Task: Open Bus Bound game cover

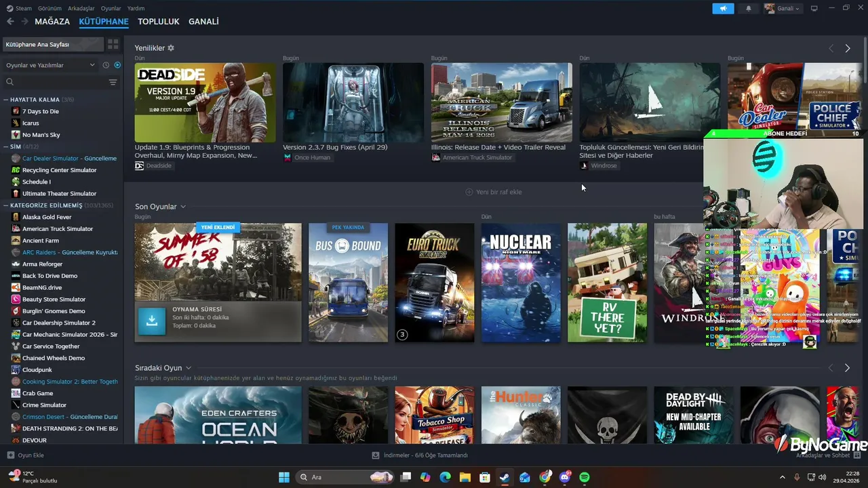Action: pos(349,283)
